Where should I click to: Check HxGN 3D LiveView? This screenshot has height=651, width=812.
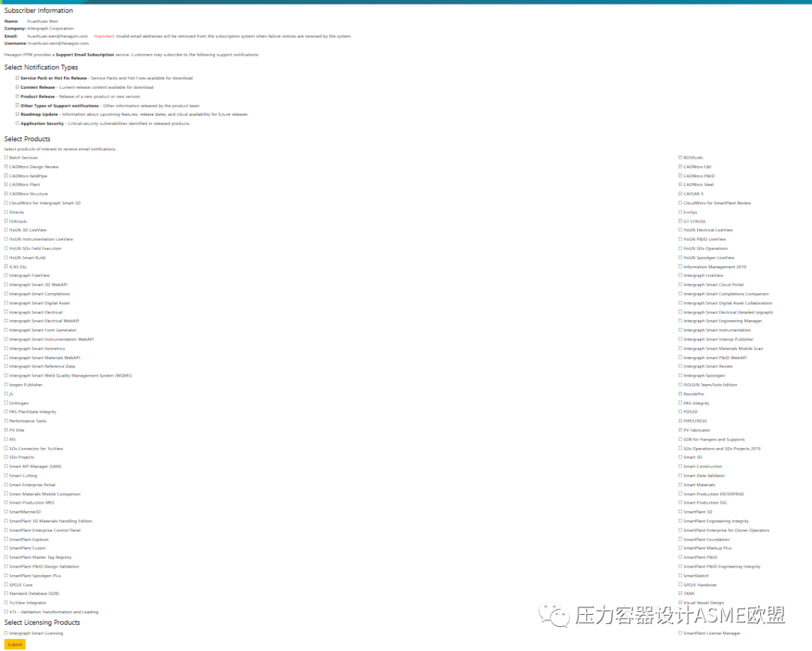pos(6,230)
